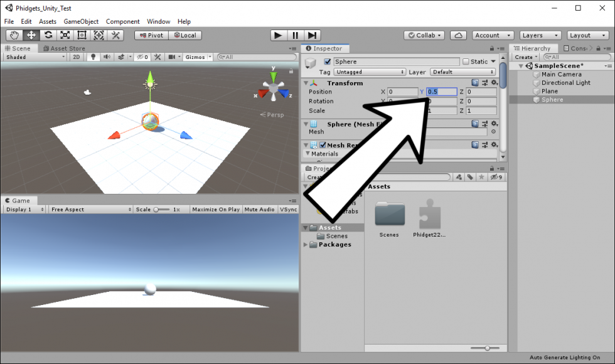Open Cloud services icon
Viewport: 615px width, 364px height.
coord(458,35)
